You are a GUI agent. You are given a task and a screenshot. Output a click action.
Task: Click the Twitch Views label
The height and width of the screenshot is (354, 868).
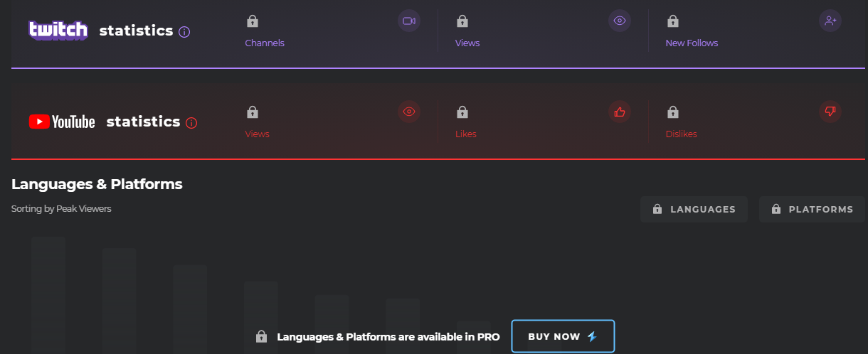pyautogui.click(x=467, y=43)
